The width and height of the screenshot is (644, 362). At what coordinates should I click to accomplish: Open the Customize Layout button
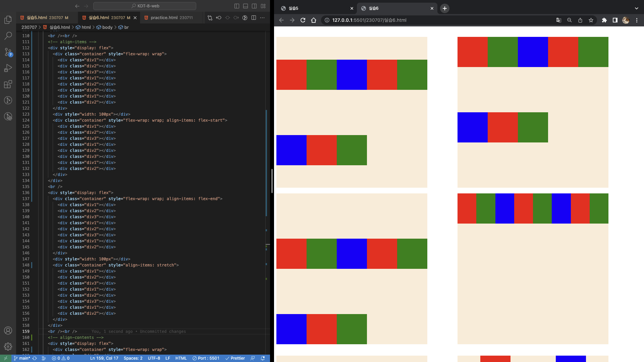(263, 6)
